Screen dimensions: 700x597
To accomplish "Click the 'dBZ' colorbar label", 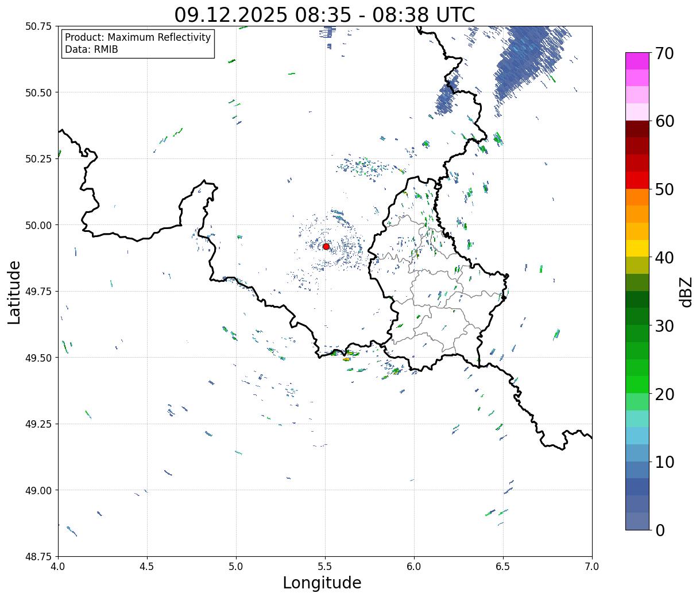I will coord(686,291).
